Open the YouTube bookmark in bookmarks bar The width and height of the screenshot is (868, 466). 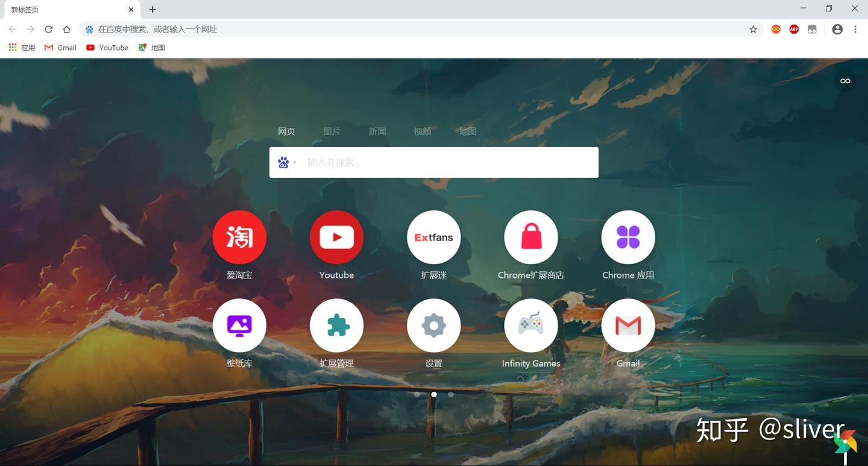[107, 48]
